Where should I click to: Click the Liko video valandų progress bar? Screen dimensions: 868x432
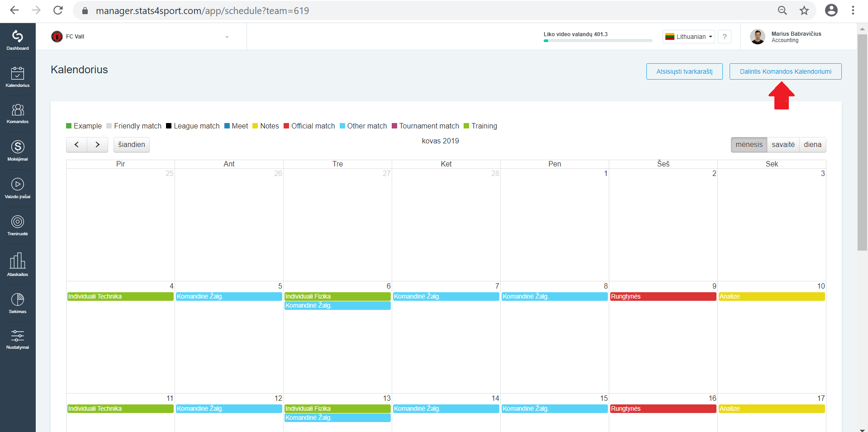[598, 41]
